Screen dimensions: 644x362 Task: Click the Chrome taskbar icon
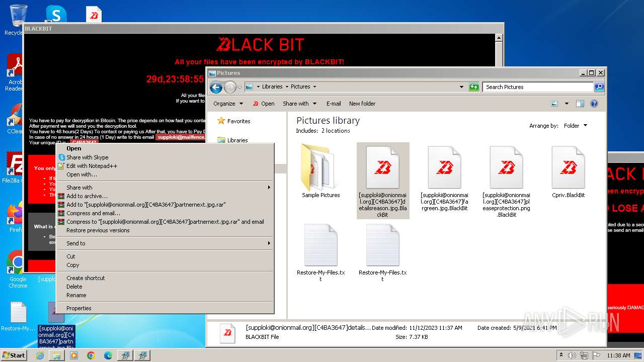pos(91,355)
